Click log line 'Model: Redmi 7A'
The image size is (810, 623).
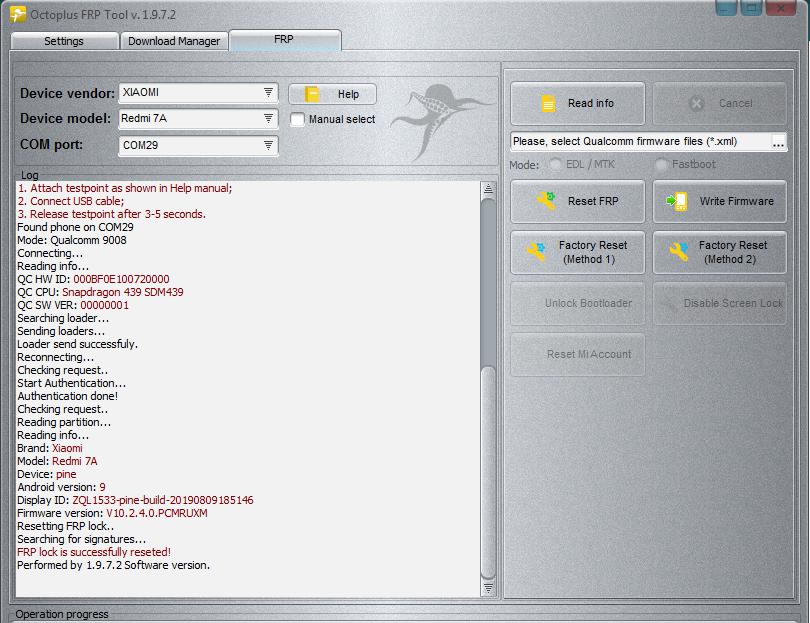click(57, 461)
